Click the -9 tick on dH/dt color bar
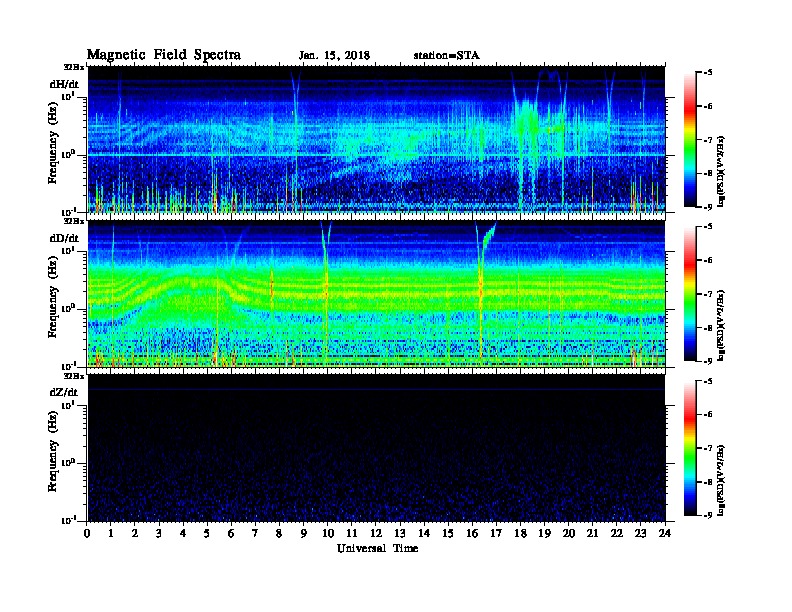 (708, 207)
